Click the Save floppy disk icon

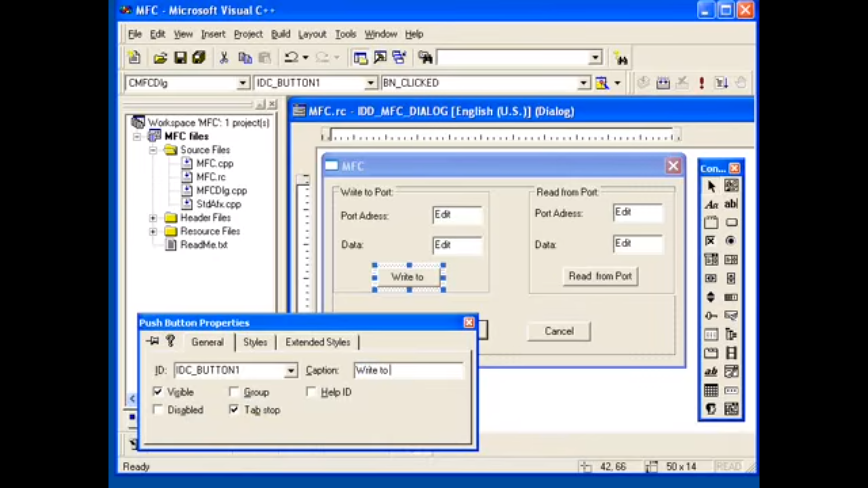180,58
